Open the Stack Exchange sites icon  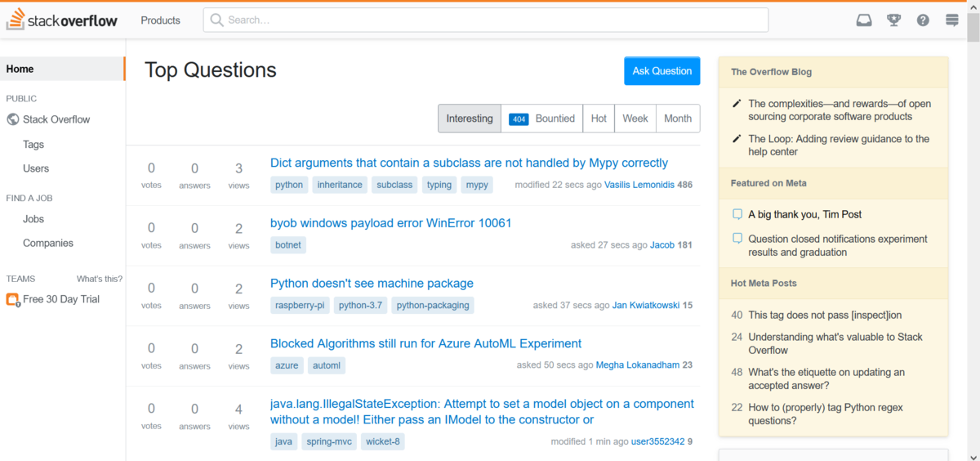(952, 20)
